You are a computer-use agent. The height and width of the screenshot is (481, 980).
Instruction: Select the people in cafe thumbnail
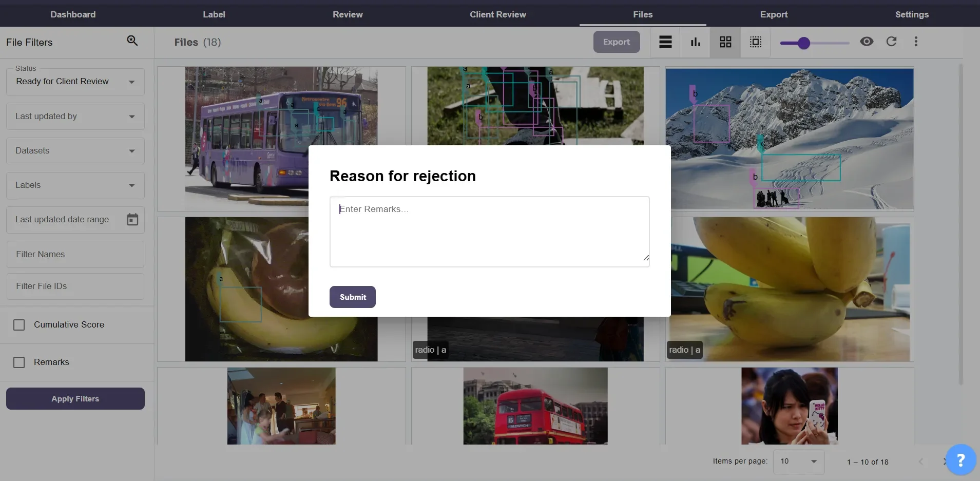[x=281, y=406]
